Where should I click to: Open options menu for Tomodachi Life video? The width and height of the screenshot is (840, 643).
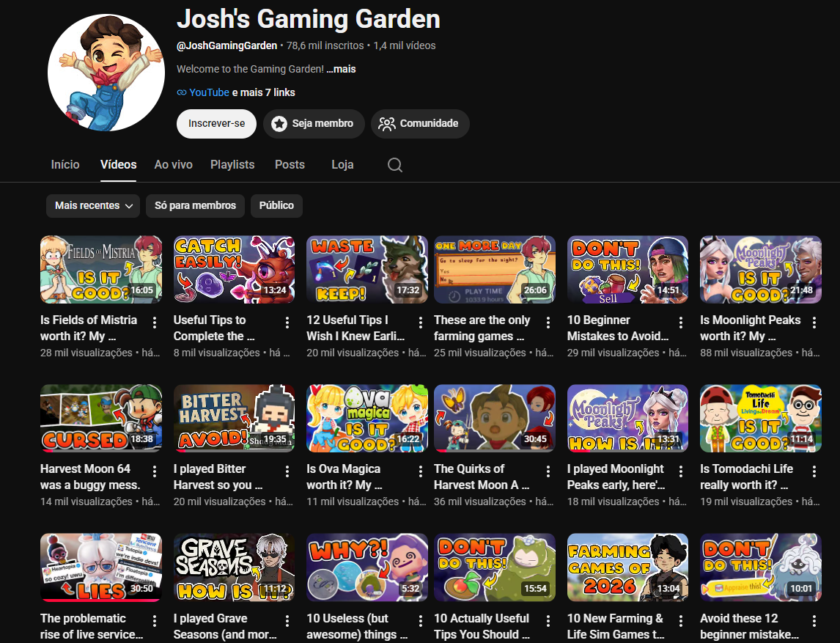[x=814, y=471]
